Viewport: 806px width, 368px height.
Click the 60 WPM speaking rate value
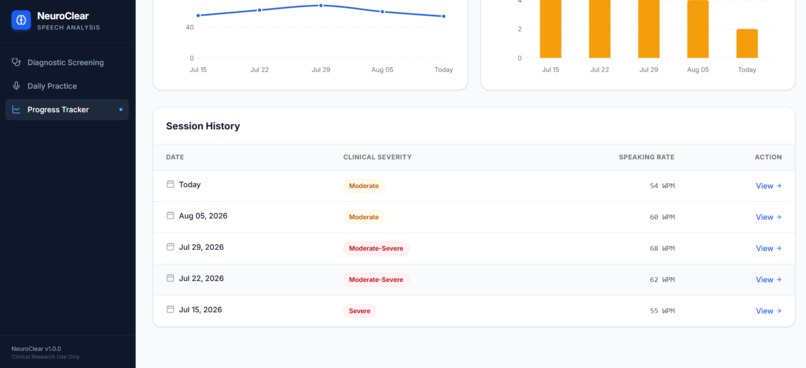click(x=662, y=217)
